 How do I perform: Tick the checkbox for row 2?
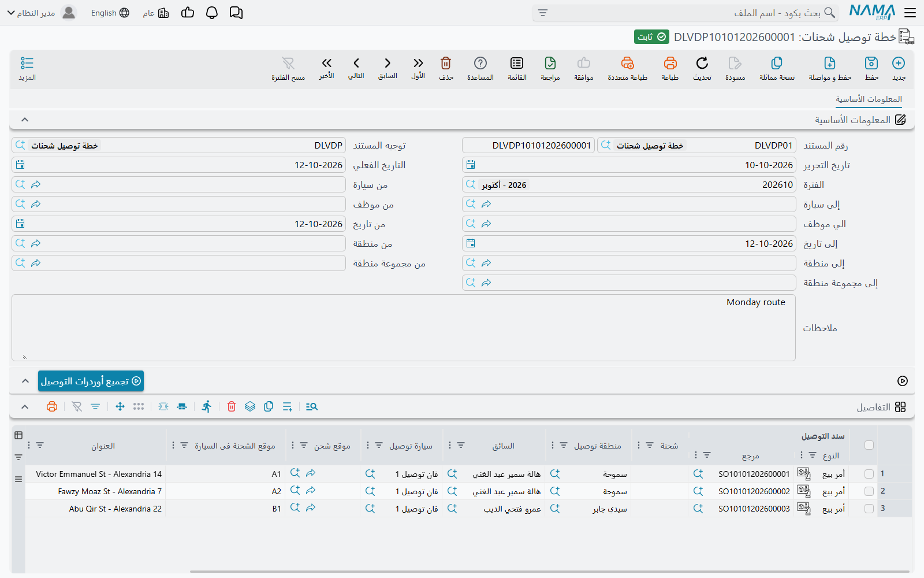click(x=869, y=491)
